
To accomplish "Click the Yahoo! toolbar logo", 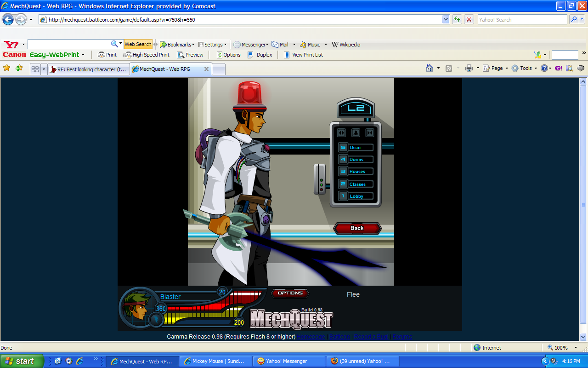I will [11, 45].
